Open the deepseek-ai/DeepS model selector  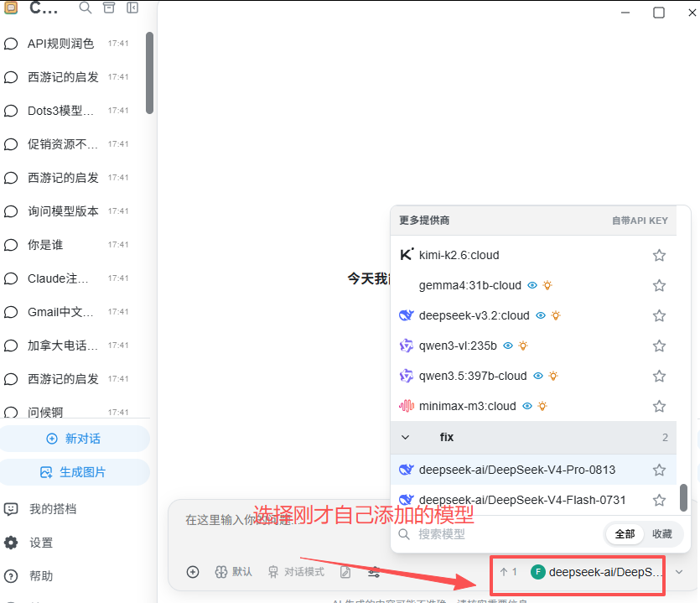click(x=596, y=572)
